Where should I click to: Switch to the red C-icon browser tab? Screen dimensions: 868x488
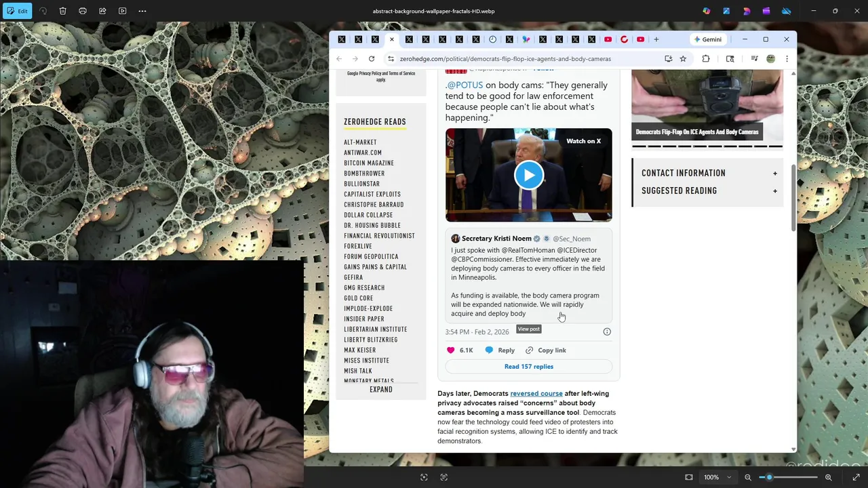point(625,39)
